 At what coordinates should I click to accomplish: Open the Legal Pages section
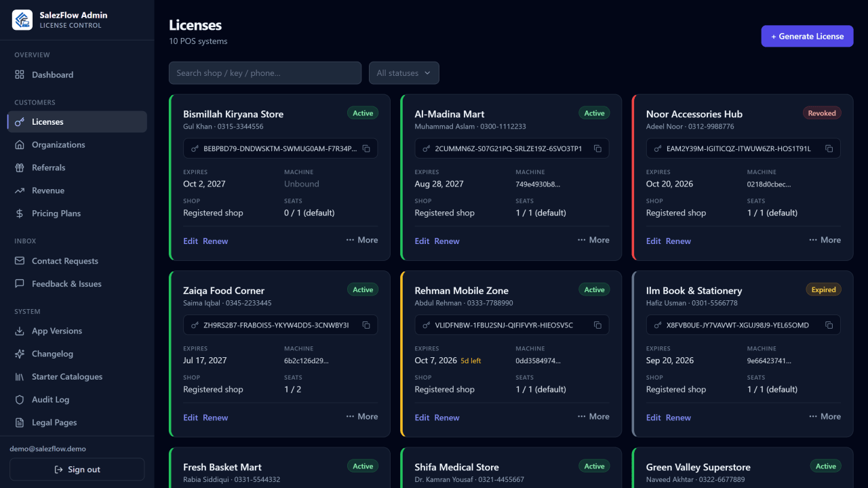[x=77, y=422]
